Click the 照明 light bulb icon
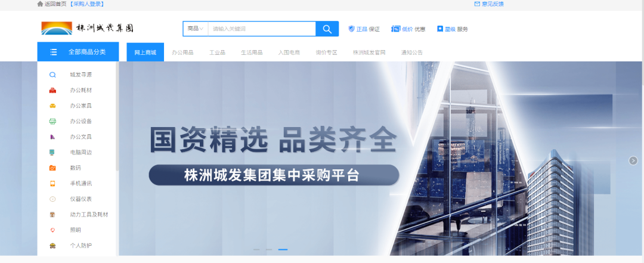Viewport: 644px width, 263px height. pos(52,230)
